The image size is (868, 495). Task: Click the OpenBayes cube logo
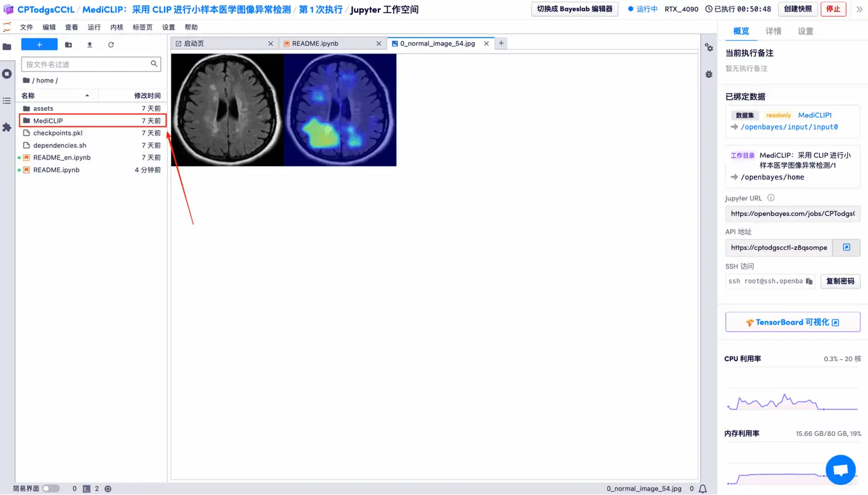pos(8,10)
